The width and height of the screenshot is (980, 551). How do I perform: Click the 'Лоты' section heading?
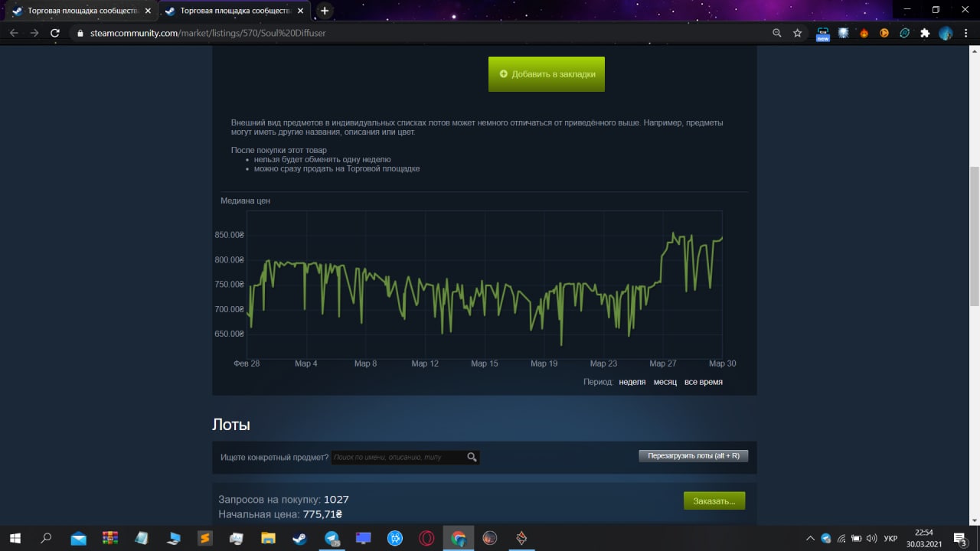pos(231,425)
